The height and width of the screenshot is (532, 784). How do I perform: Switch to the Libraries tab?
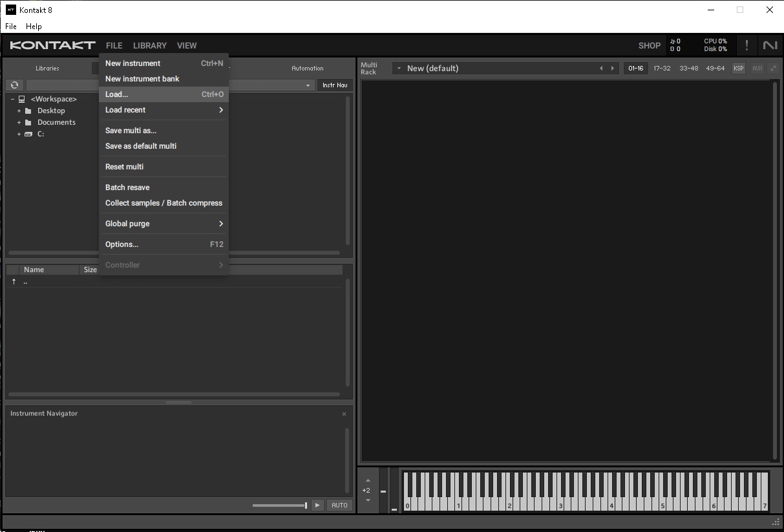point(47,68)
